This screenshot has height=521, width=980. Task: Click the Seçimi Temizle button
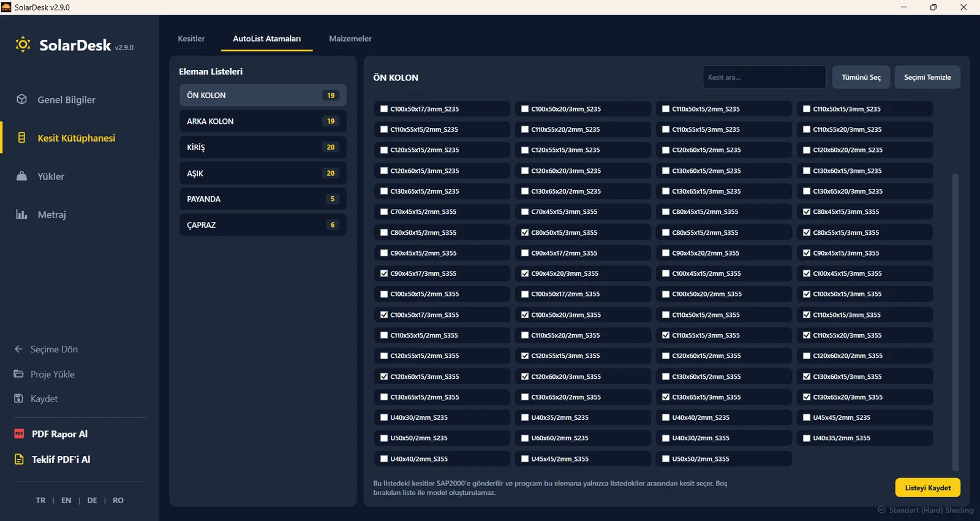tap(927, 77)
